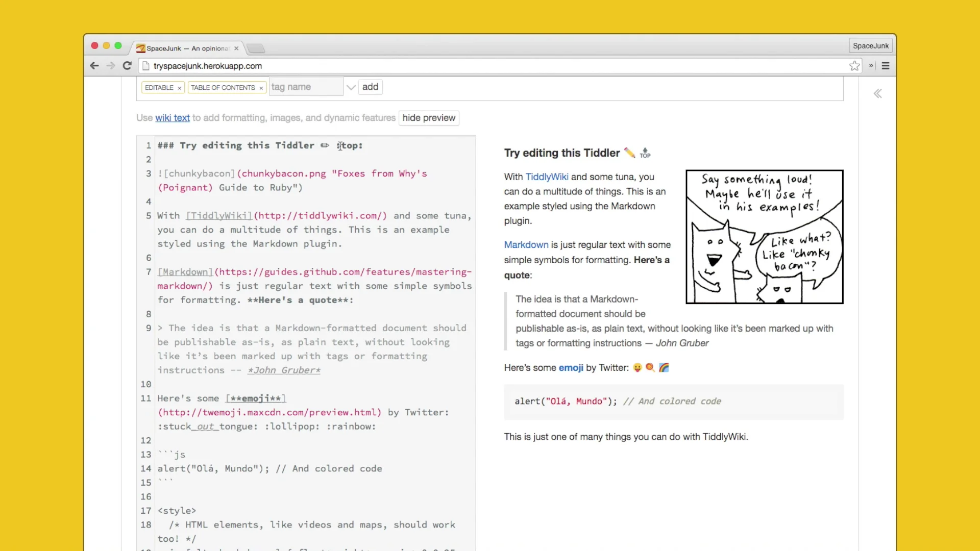Image resolution: width=980 pixels, height=551 pixels.
Task: Bookmark page with the star icon
Action: 854,66
